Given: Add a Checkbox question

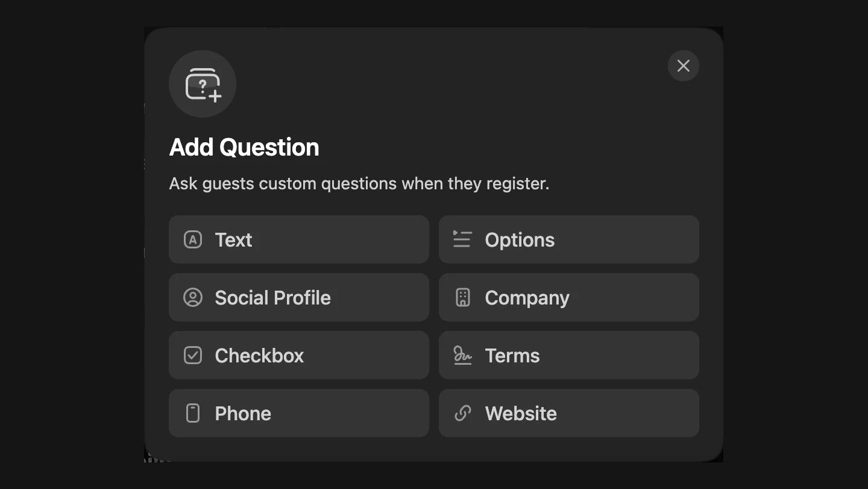Looking at the screenshot, I should (299, 355).
